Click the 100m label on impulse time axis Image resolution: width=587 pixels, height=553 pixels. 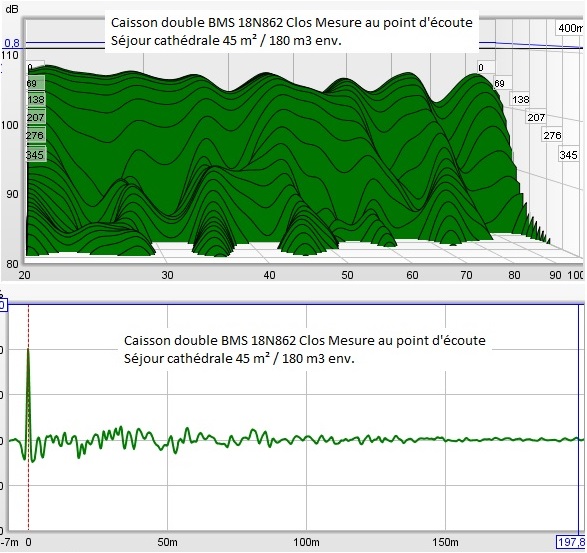pos(306,542)
